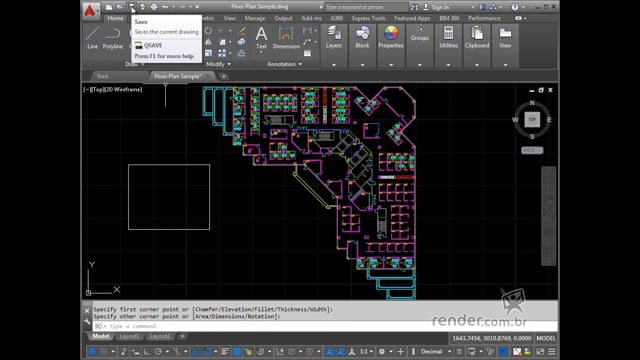Click the viewport controls [-] label
This screenshot has height=360, width=640.
click(x=87, y=89)
